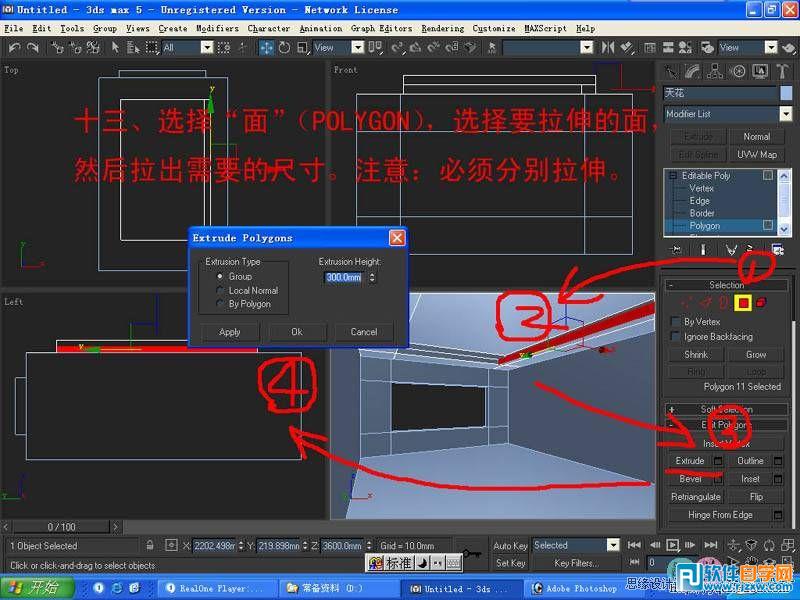800x600 pixels.
Task: Activate the Select Object arrow tool
Action: click(x=115, y=48)
